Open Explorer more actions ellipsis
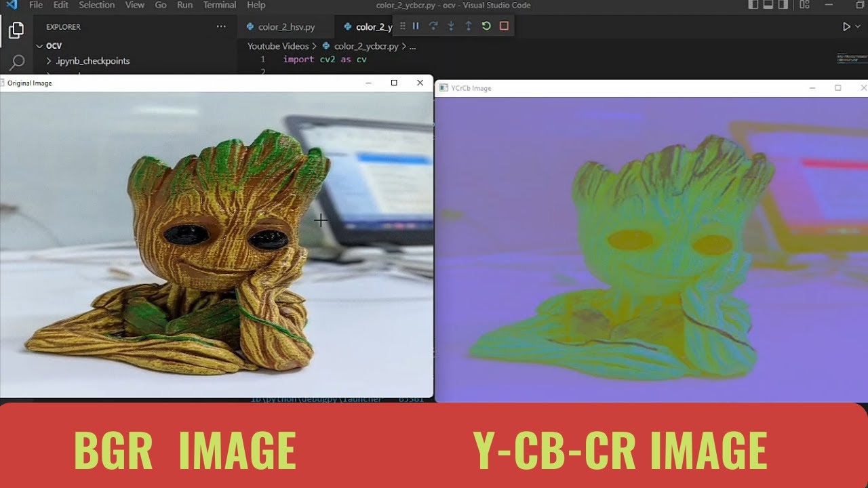This screenshot has width=868, height=488. (221, 26)
